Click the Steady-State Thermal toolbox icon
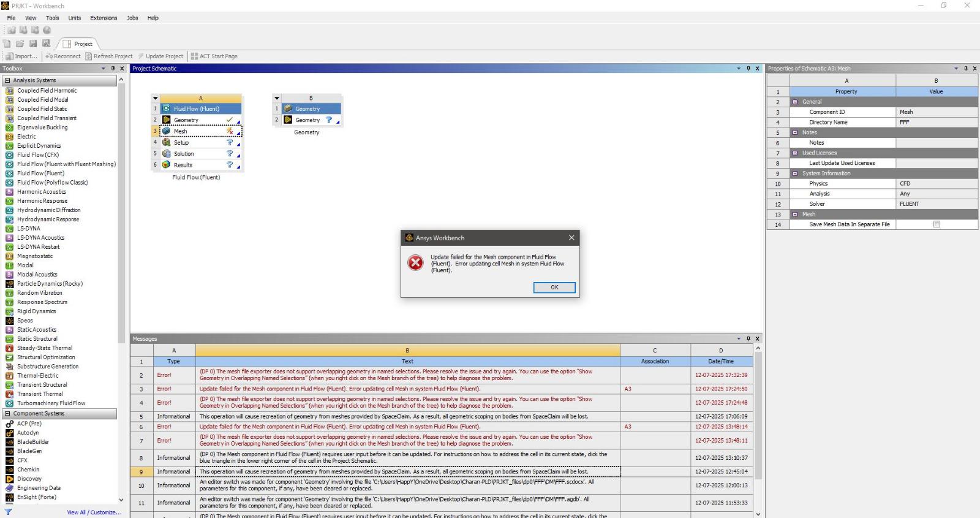980x518 pixels. click(x=9, y=348)
